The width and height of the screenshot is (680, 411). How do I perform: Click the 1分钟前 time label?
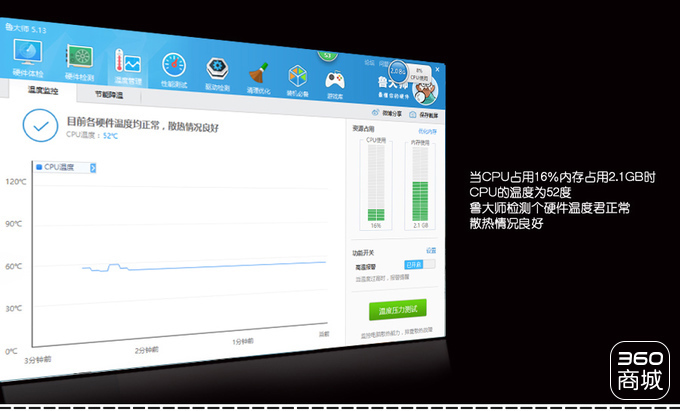tap(243, 342)
